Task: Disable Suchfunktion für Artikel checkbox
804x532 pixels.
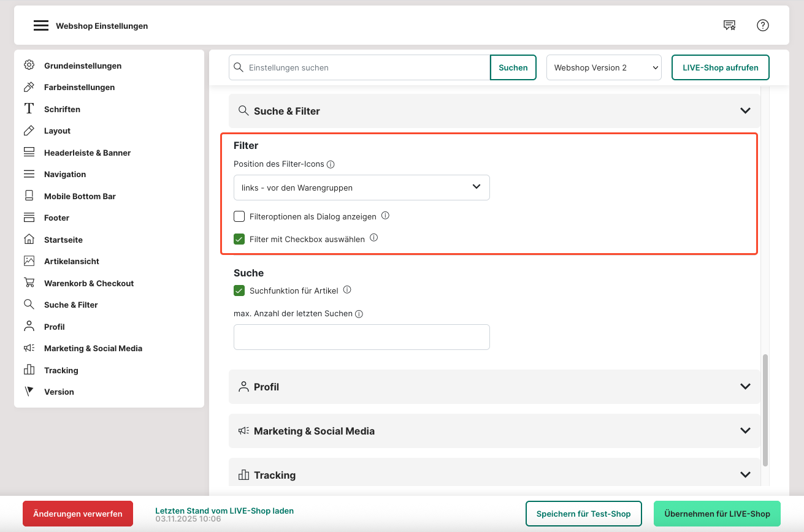Action: [x=239, y=291]
